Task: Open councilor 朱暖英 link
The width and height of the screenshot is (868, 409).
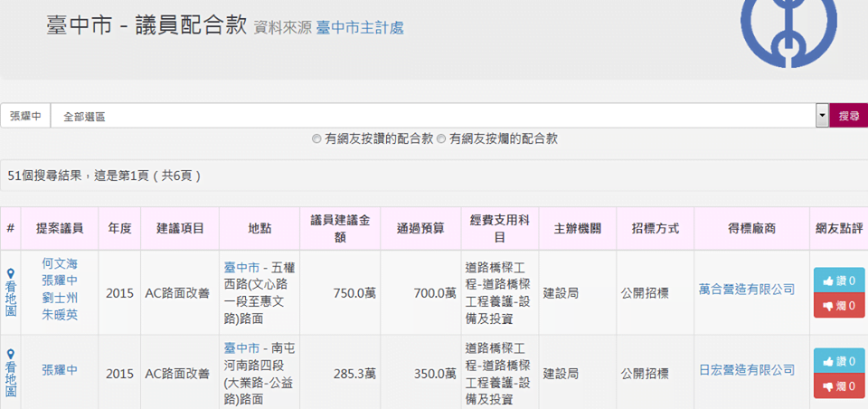Action: [x=60, y=315]
